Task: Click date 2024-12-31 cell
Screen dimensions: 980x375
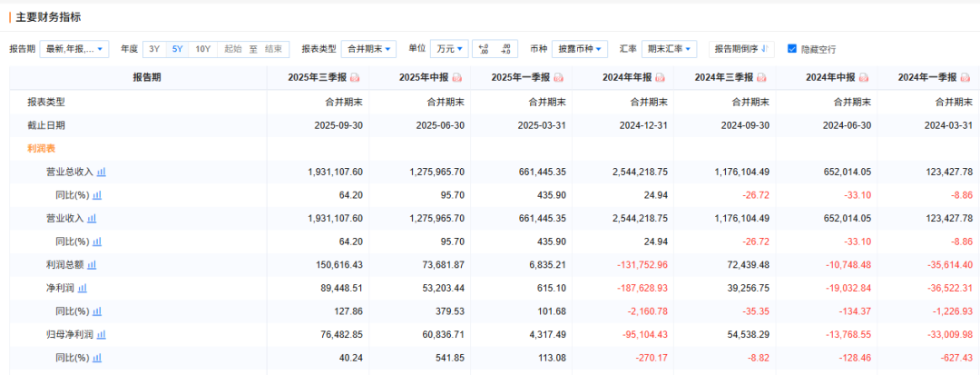Action: click(643, 125)
